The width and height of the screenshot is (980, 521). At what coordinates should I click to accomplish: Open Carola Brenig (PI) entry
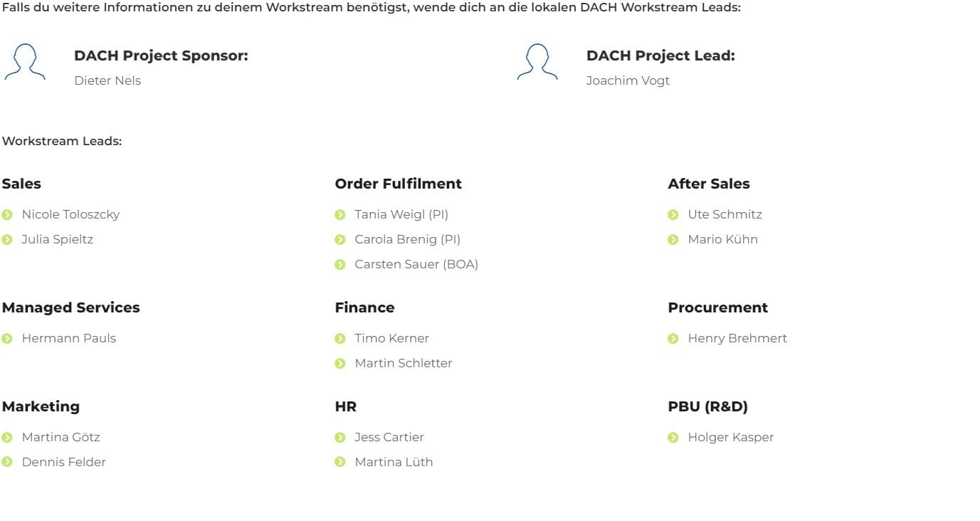(408, 239)
